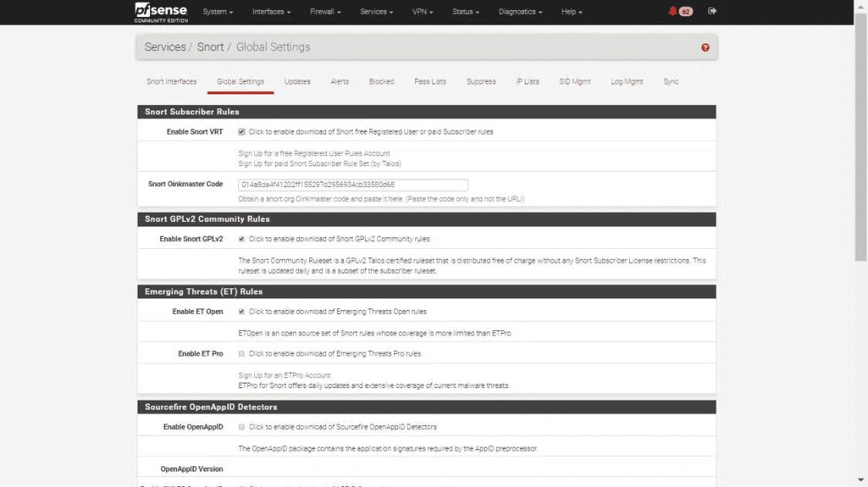Expand the VPN menu
The image size is (868, 487).
click(x=422, y=12)
